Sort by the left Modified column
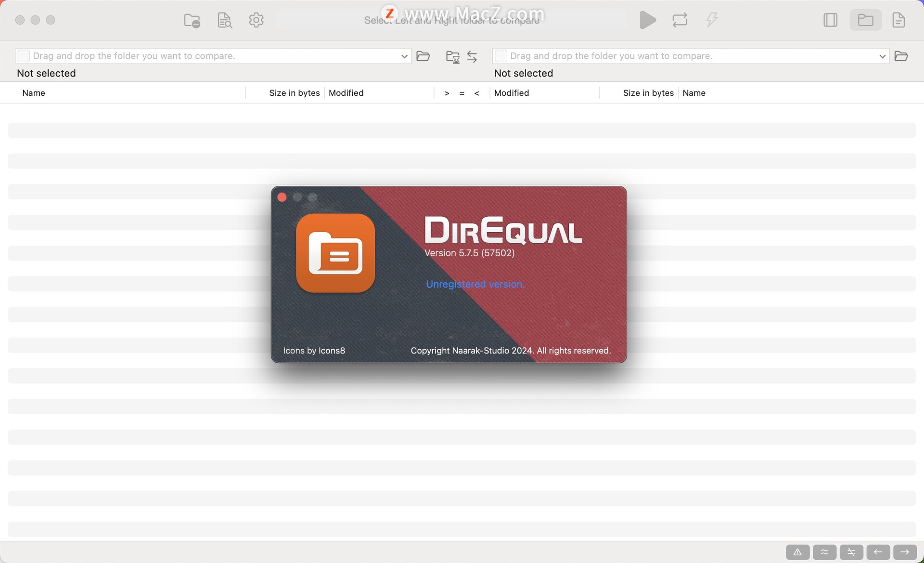Screen dimensions: 924x563 click(346, 93)
